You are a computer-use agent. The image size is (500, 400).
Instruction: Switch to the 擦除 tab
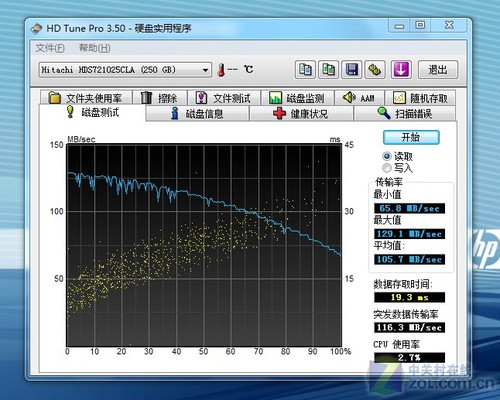click(x=160, y=98)
